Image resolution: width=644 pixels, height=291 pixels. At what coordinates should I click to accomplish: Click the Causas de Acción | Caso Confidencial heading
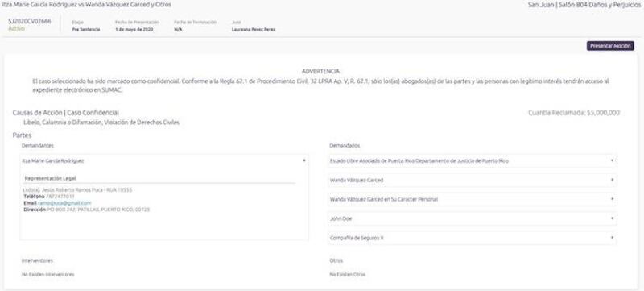66,113
